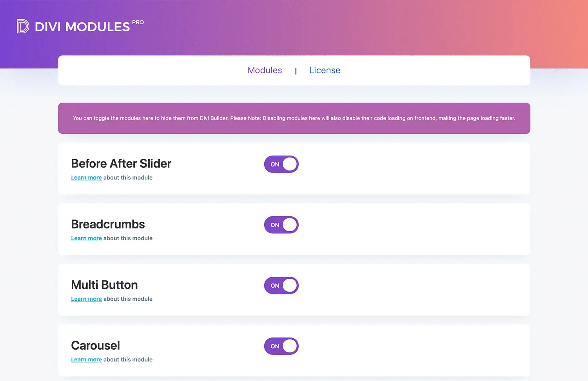
Task: Click the Breadcrumbs module heading
Action: tap(108, 224)
